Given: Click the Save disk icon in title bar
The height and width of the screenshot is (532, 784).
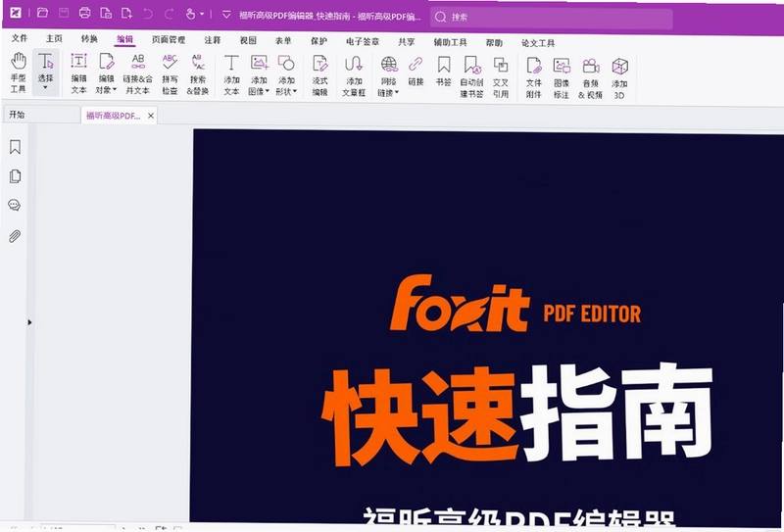Looking at the screenshot, I should pyautogui.click(x=64, y=13).
